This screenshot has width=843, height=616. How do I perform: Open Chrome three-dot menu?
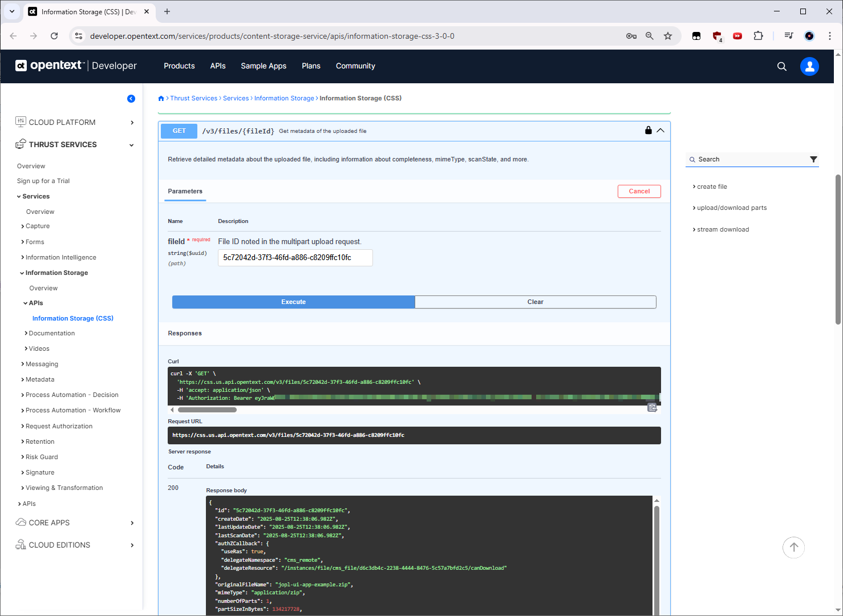point(830,36)
